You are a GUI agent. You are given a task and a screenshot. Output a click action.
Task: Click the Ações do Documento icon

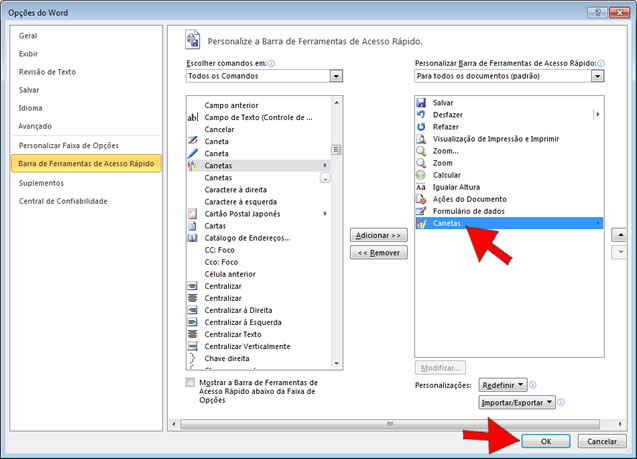[x=421, y=199]
